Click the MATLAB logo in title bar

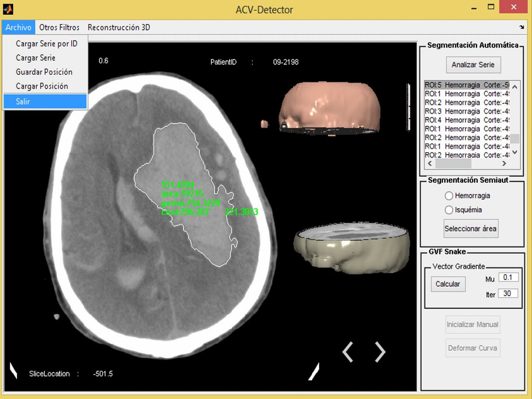pyautogui.click(x=8, y=10)
